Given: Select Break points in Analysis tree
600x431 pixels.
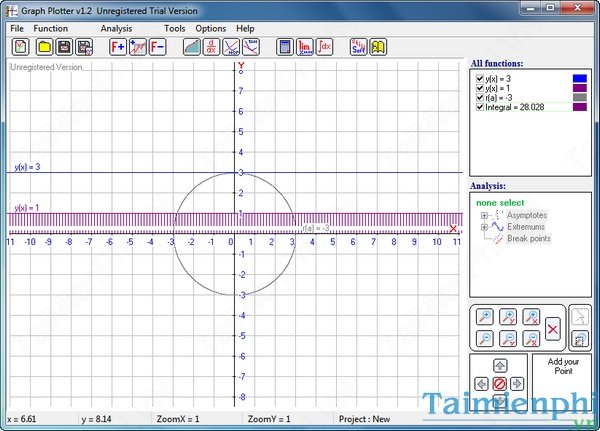Looking at the screenshot, I should [x=526, y=239].
